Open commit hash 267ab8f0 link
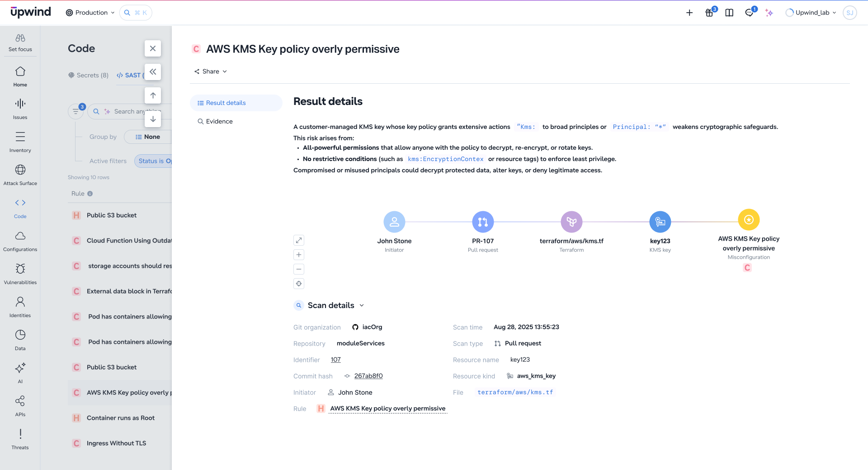The height and width of the screenshot is (470, 868). pyautogui.click(x=368, y=376)
